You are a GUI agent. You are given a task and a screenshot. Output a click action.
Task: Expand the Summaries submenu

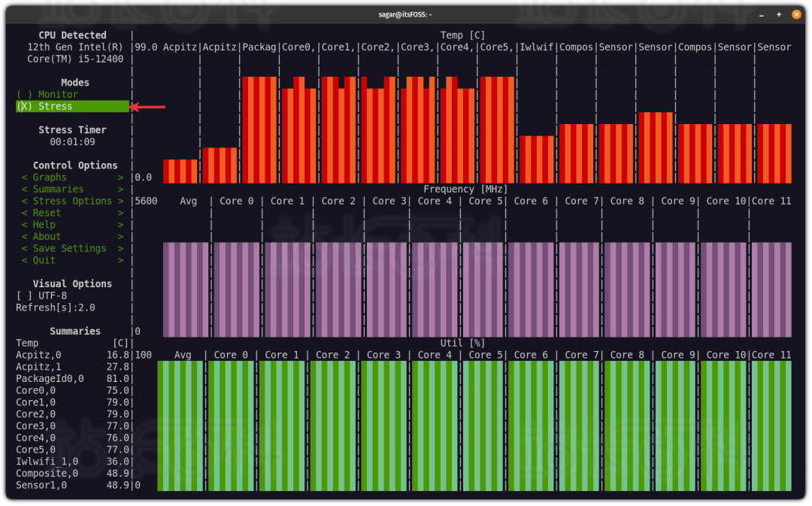tap(72, 189)
